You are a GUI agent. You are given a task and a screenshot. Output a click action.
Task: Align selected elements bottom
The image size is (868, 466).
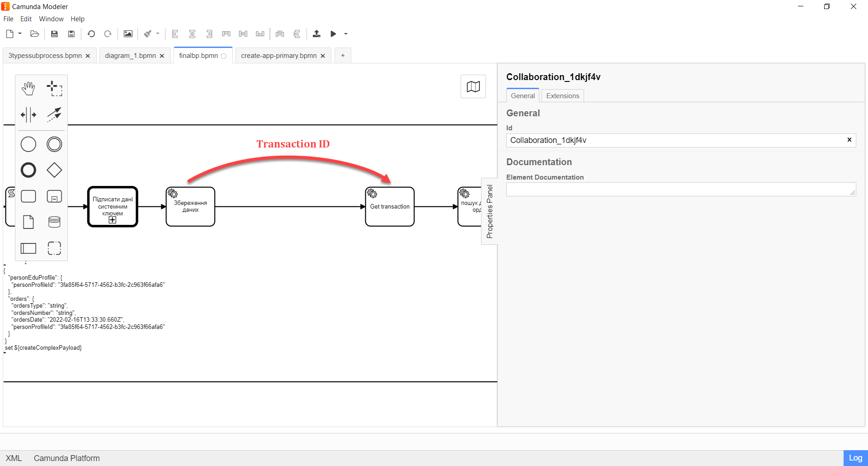260,34
